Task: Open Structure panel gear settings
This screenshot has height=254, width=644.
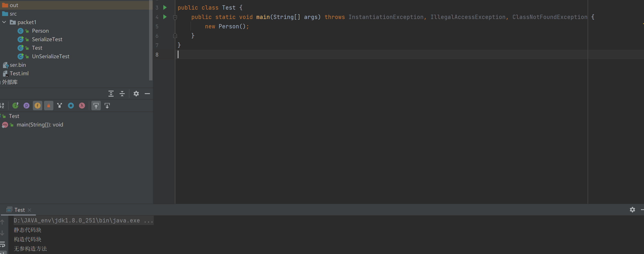Action: [136, 94]
